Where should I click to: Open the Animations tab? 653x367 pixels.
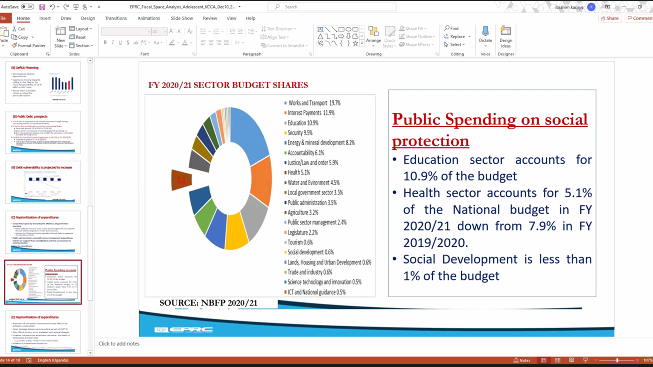coord(149,18)
